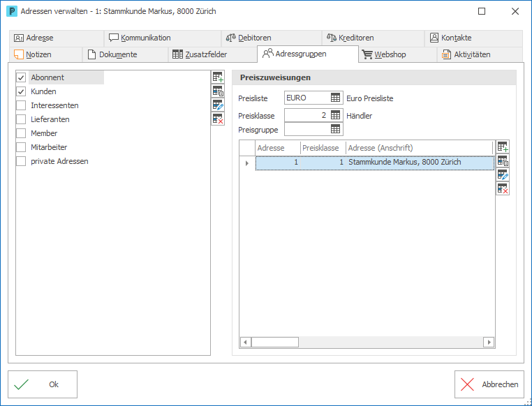Confirm with the Ok button

43,384
